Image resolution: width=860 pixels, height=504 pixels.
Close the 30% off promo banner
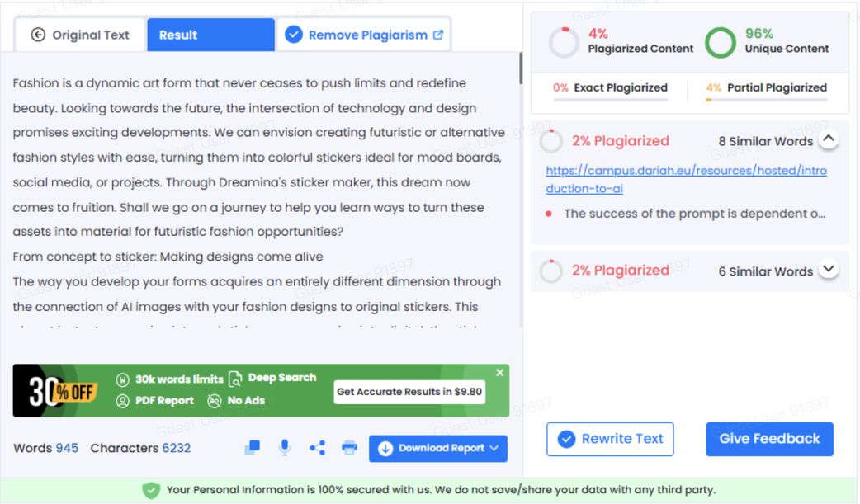tap(499, 373)
